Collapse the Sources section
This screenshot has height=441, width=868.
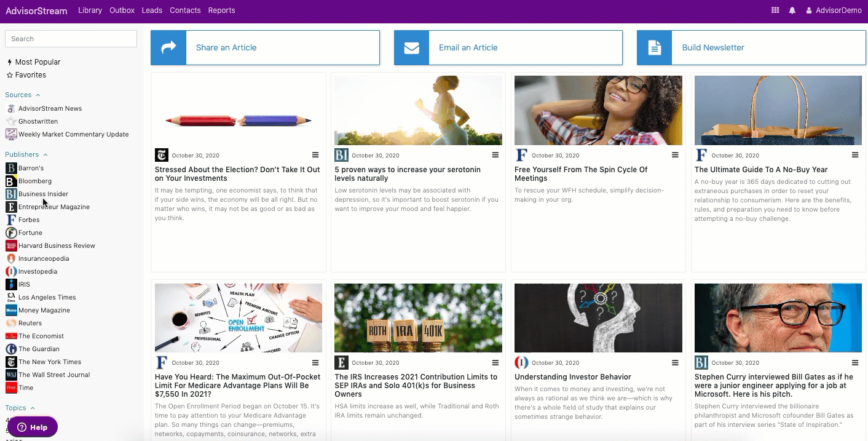[23, 95]
